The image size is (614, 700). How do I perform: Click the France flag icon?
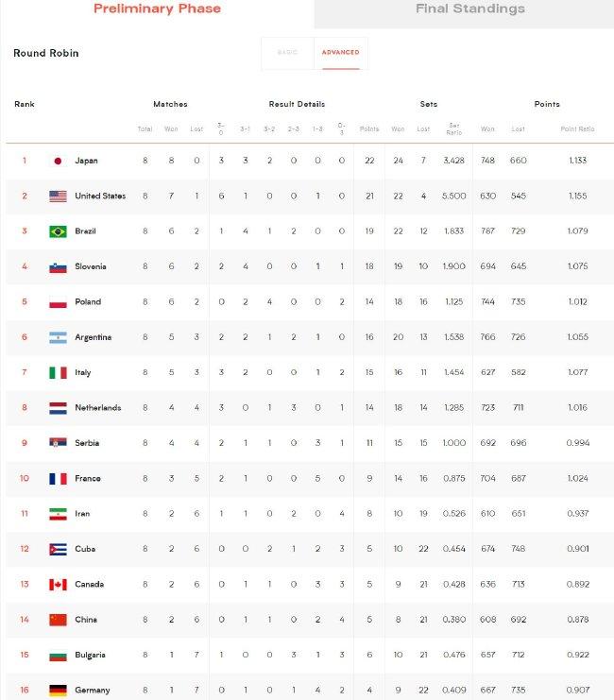pyautogui.click(x=58, y=479)
